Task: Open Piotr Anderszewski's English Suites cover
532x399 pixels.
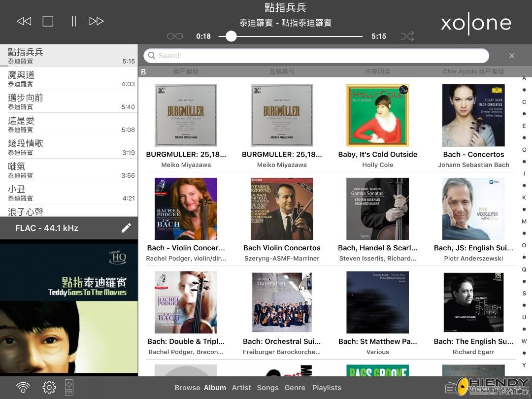Action: [473, 209]
